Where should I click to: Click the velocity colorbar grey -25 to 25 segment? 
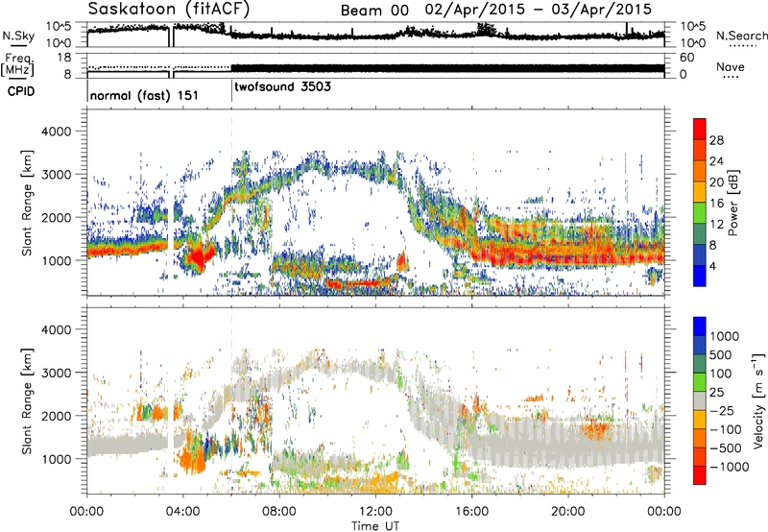pos(700,400)
